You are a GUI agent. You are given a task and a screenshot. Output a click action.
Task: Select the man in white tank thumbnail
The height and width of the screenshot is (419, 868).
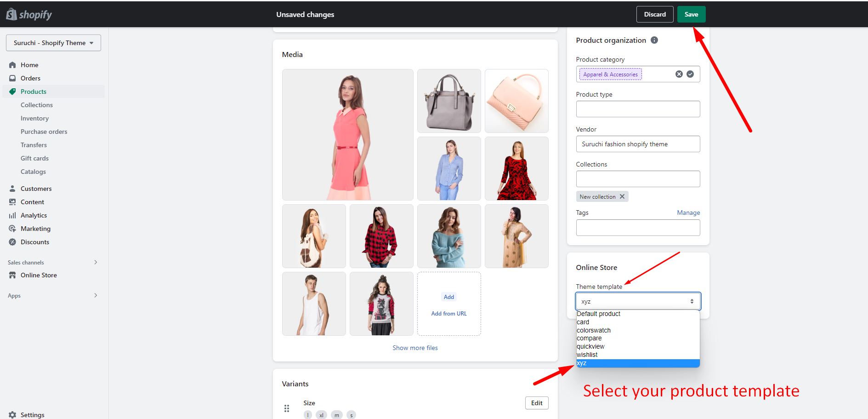(314, 304)
